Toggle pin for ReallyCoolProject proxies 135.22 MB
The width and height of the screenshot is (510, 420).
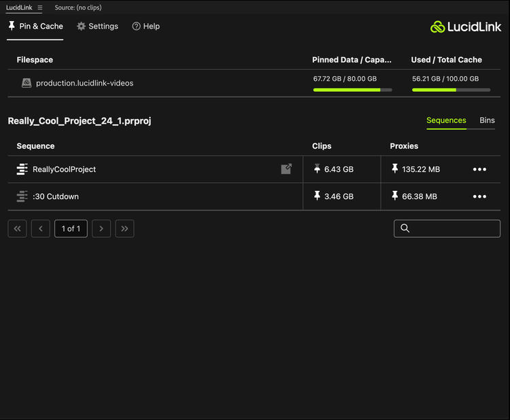[394, 169]
